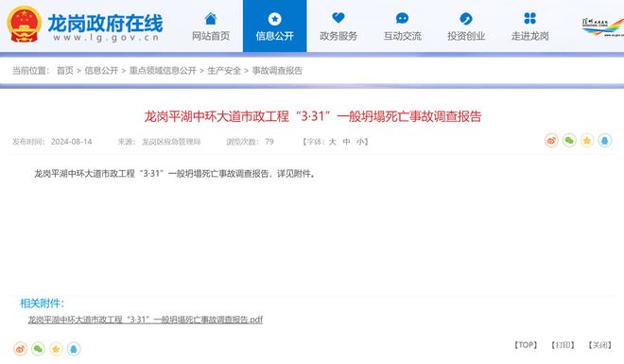Click 龙岗政府在线 site title

click(x=106, y=23)
